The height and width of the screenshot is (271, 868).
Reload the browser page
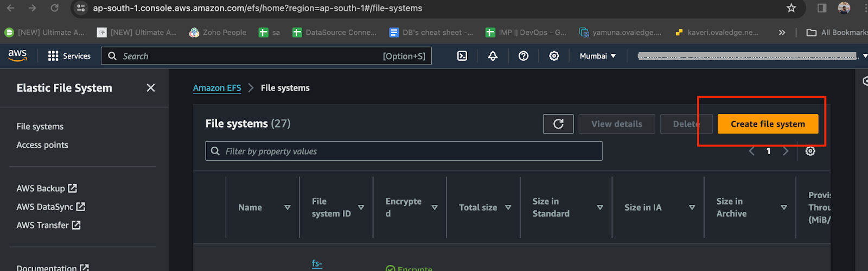point(54,8)
